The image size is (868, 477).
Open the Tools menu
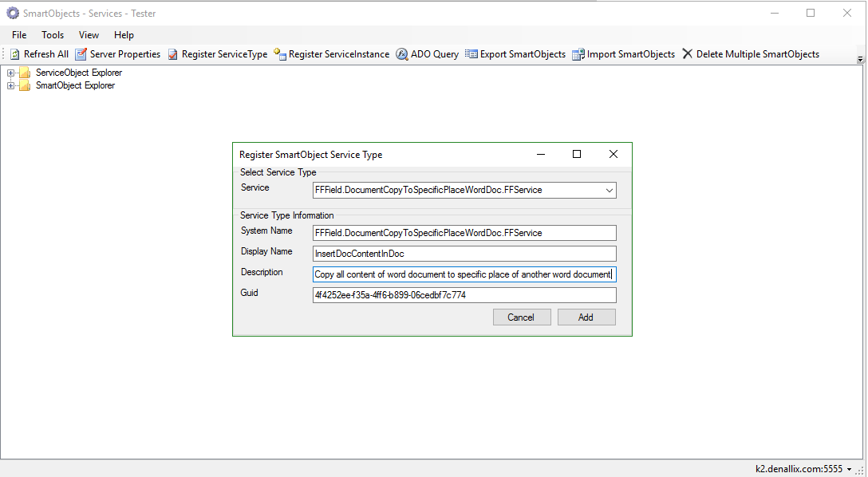[53, 35]
